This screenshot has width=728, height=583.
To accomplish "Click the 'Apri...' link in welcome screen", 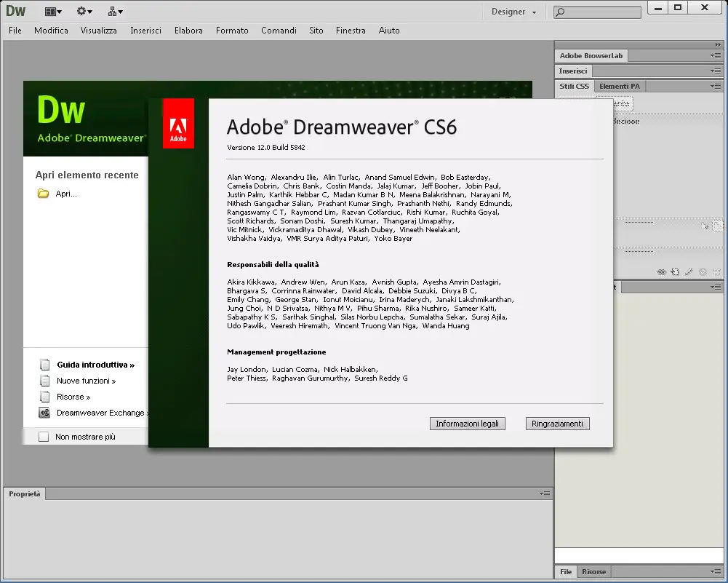I will [66, 194].
